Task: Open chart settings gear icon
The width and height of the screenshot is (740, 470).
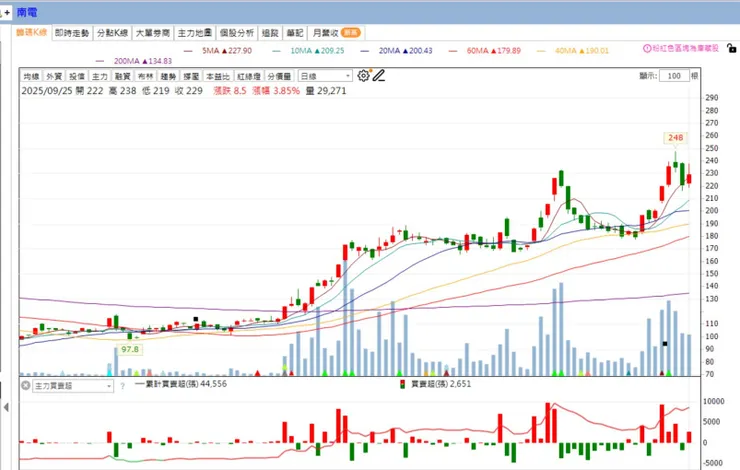Action: [363, 76]
